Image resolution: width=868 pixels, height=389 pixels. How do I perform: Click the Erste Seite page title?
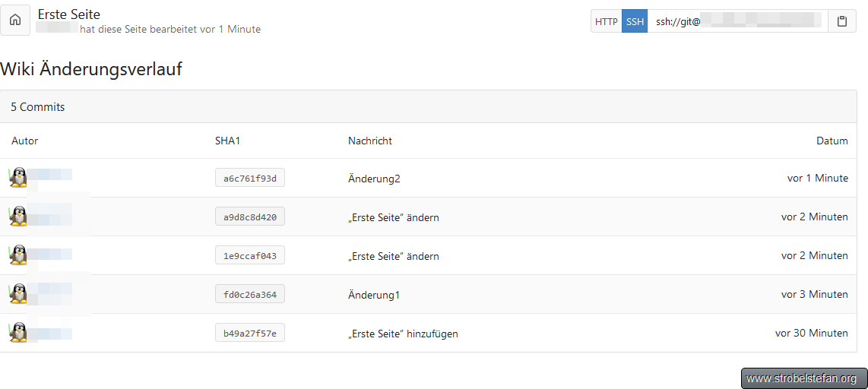point(69,14)
